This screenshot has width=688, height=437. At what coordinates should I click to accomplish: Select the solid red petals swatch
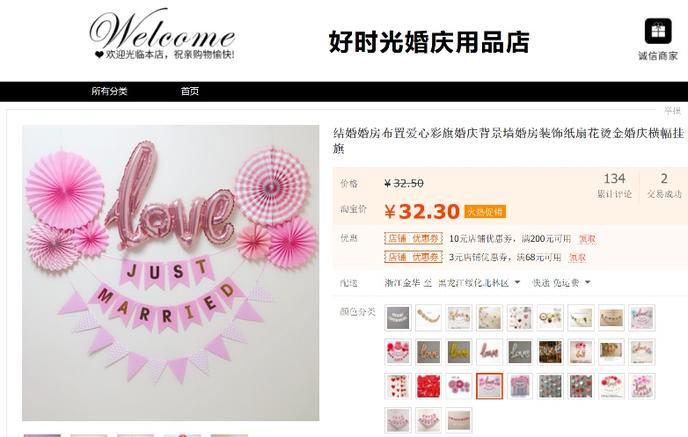[x=428, y=386]
